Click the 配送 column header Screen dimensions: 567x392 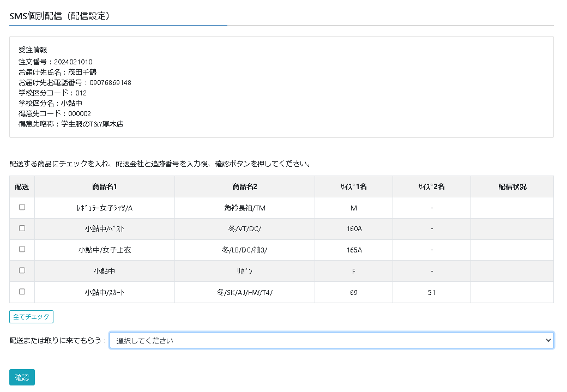coord(22,186)
